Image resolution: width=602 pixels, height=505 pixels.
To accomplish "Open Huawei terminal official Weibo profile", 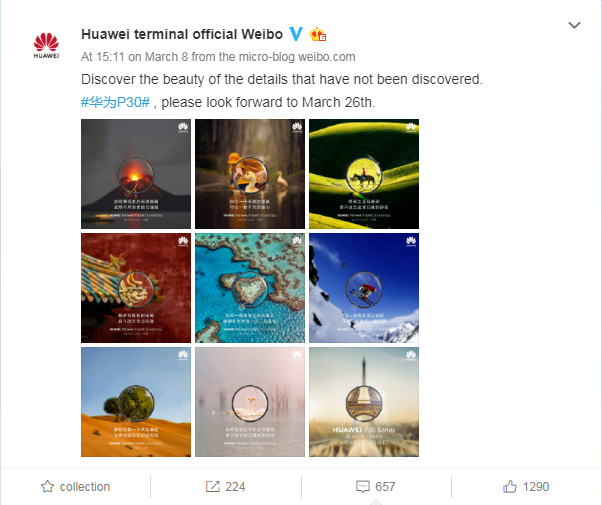I will (x=182, y=34).
